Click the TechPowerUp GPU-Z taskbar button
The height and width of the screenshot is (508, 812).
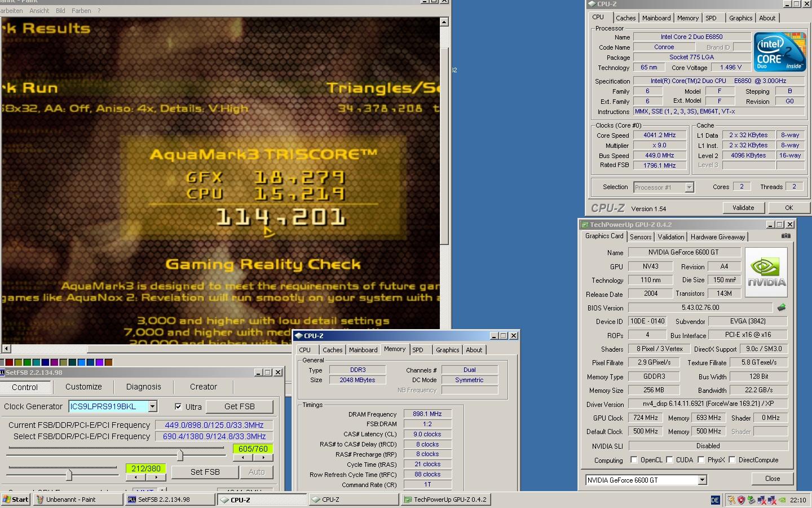447,500
